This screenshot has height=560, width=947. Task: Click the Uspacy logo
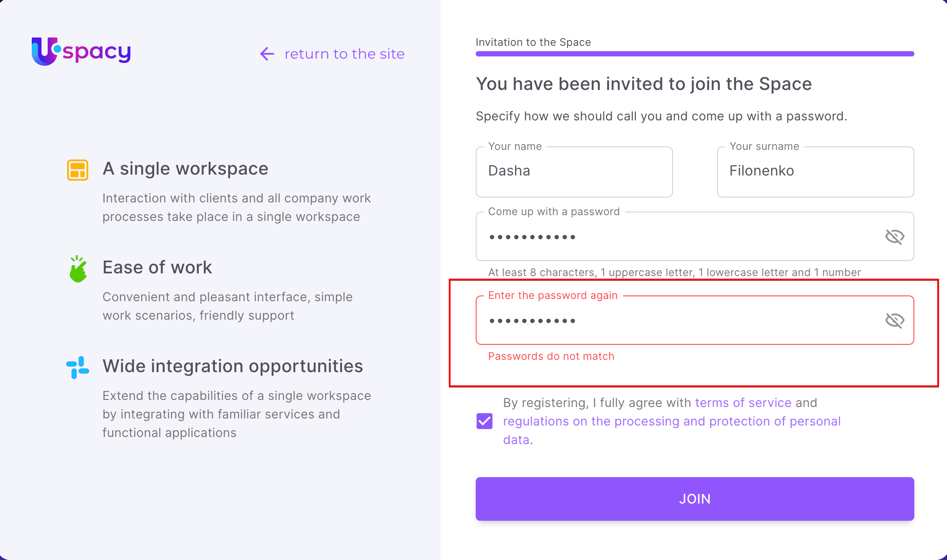coord(81,52)
